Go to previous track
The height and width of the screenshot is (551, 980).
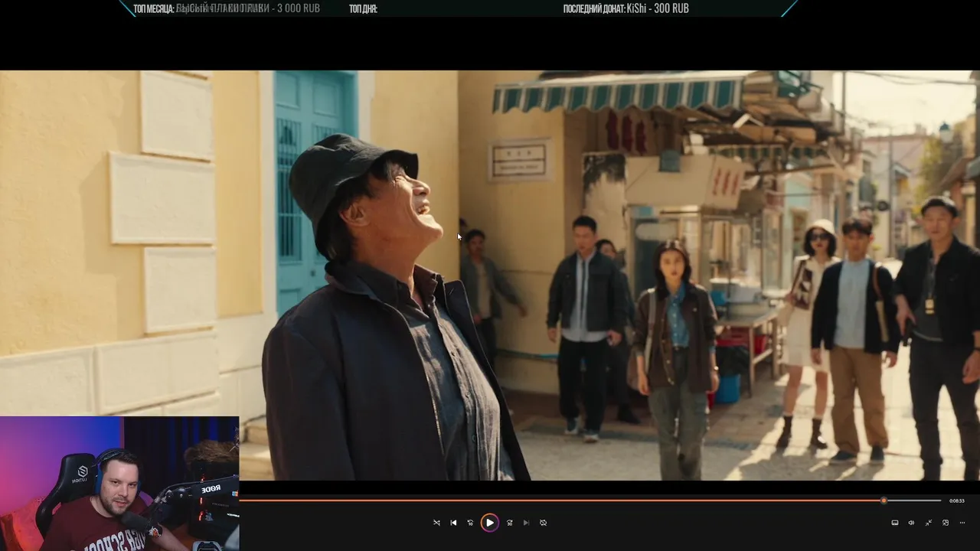(453, 523)
